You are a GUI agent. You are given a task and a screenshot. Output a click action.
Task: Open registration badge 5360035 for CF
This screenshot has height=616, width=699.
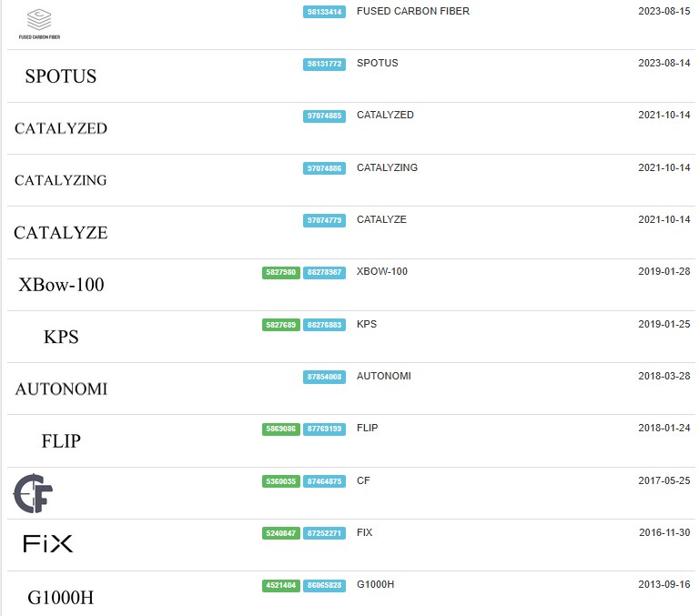click(x=281, y=481)
